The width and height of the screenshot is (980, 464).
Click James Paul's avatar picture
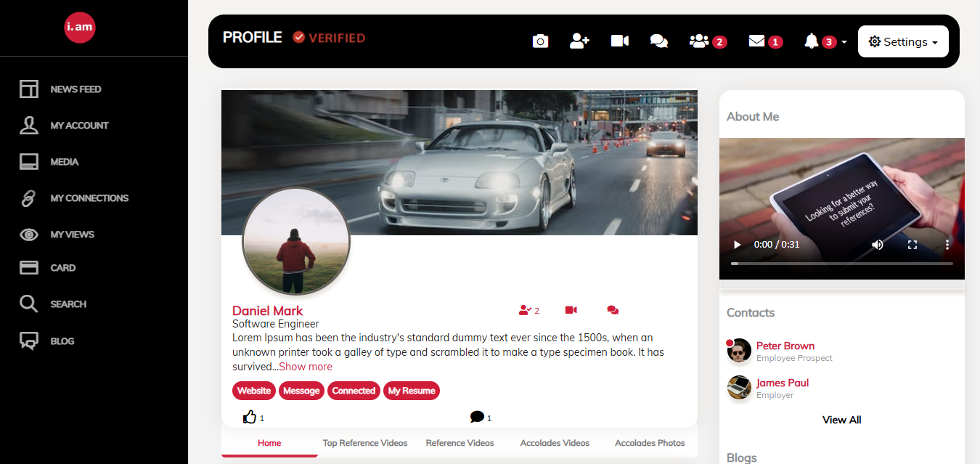739,388
